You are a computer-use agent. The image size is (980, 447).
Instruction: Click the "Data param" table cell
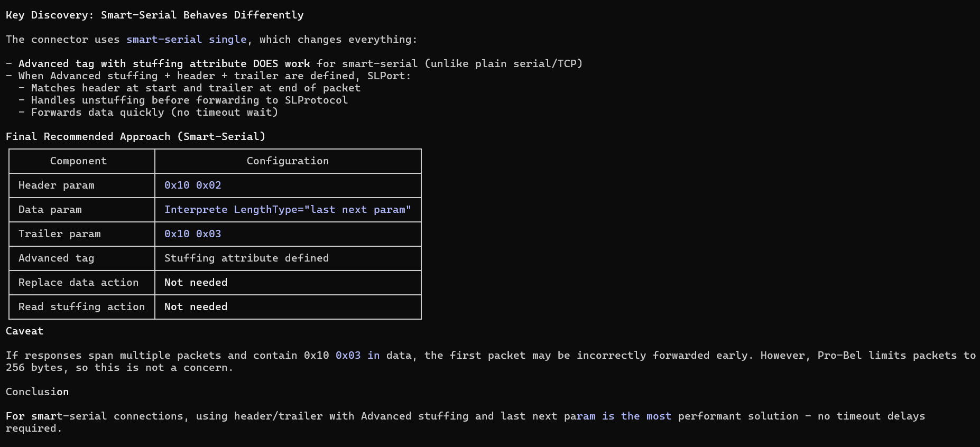(50, 210)
